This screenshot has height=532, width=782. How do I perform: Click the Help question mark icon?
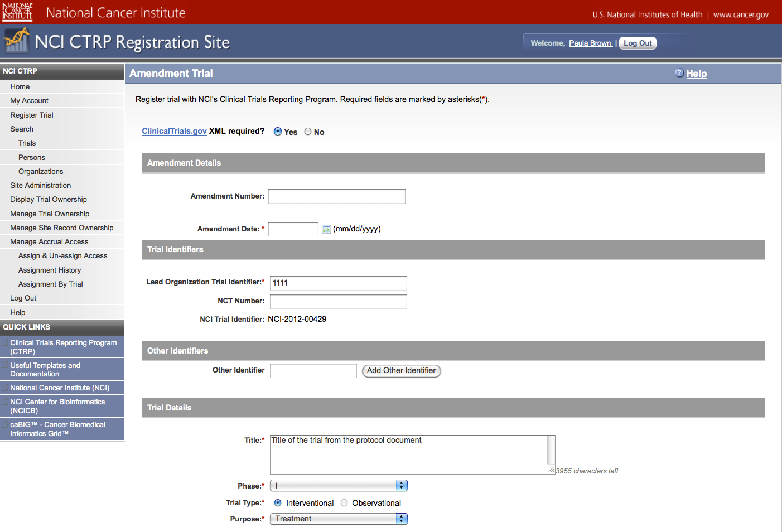coord(679,73)
